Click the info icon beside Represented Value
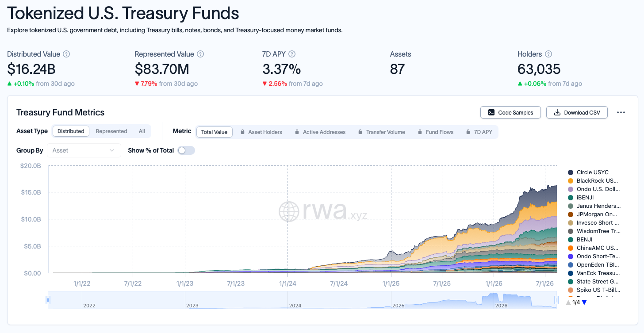This screenshot has height=333, width=644. coord(200,54)
